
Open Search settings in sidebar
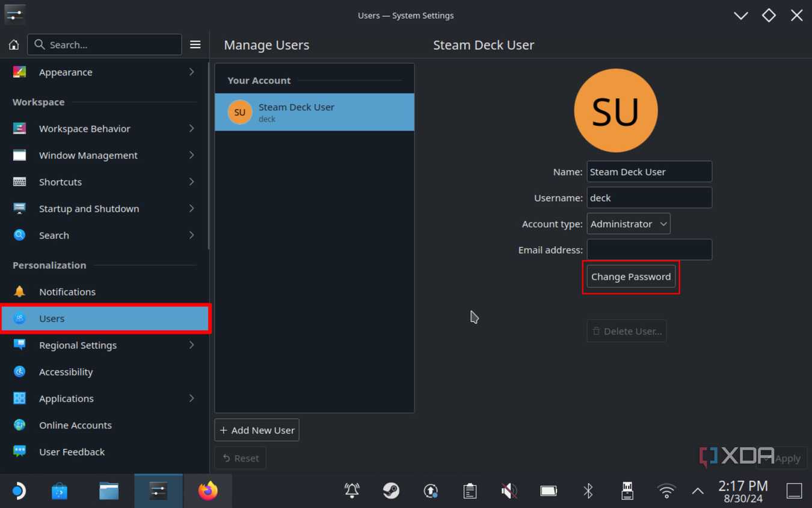tap(105, 235)
